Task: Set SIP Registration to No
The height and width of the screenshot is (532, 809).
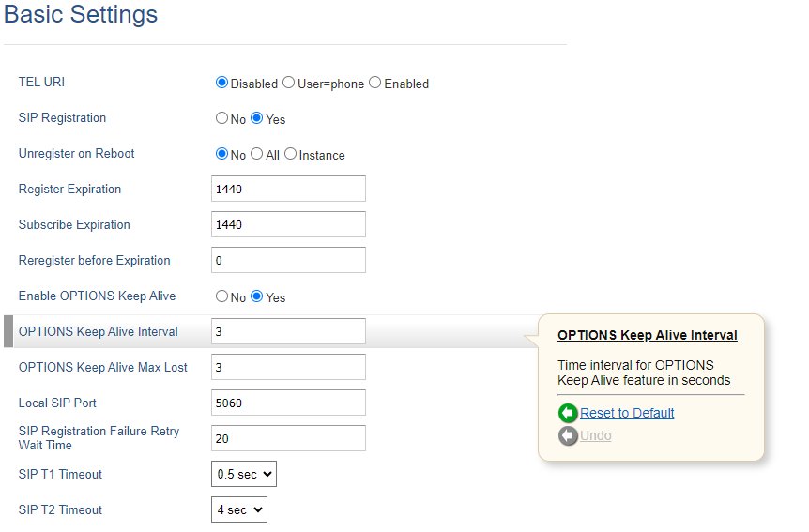Action: coord(221,118)
